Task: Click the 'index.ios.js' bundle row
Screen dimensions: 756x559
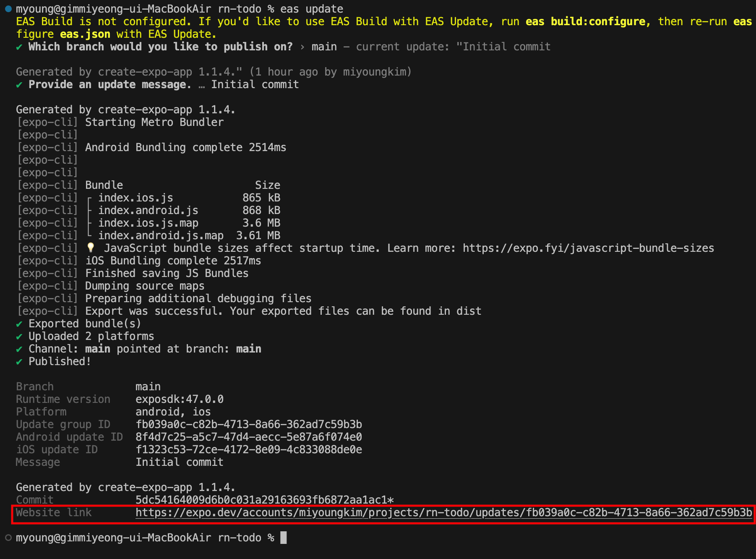Action: click(x=136, y=198)
